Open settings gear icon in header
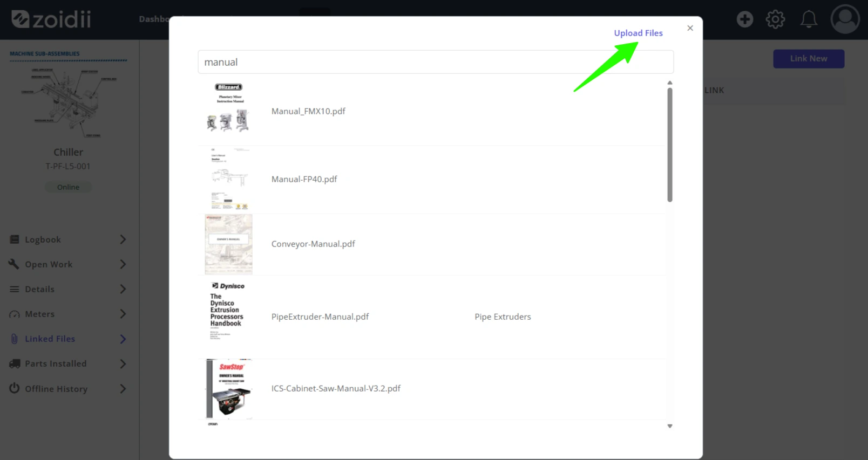This screenshot has width=868, height=460. (x=775, y=19)
